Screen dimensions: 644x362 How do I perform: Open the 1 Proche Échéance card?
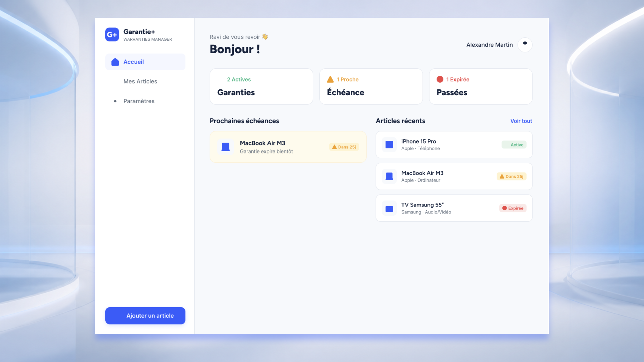[371, 86]
